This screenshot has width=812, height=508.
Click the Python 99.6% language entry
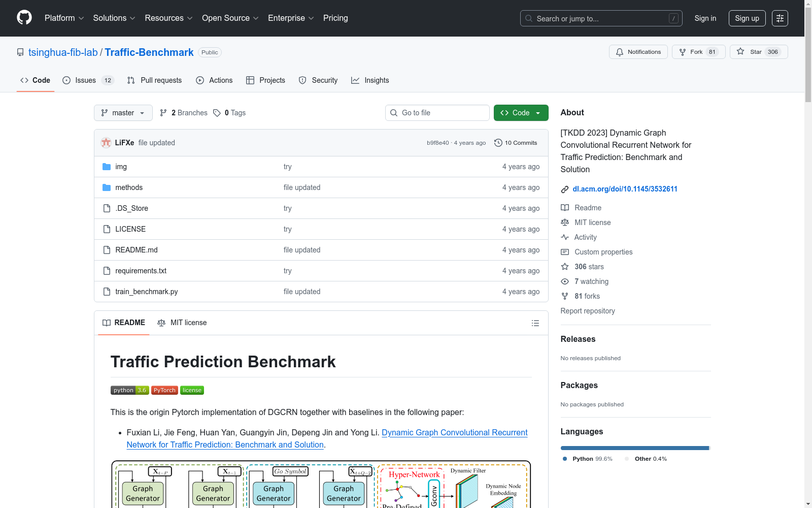tap(588, 459)
